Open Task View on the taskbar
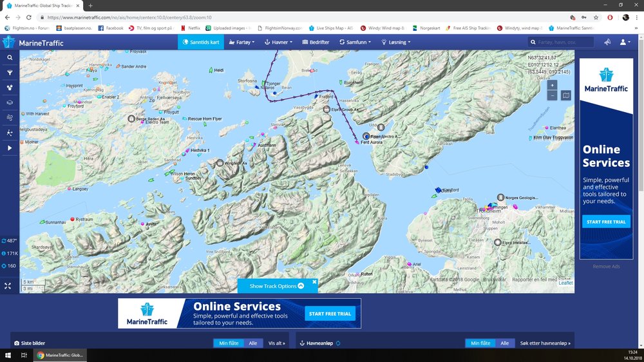 click(24, 355)
